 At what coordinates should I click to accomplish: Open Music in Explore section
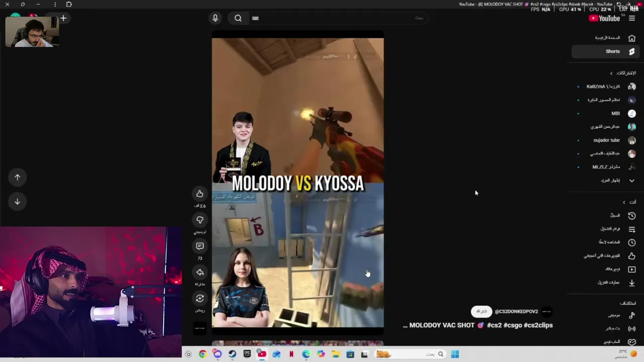606,315
